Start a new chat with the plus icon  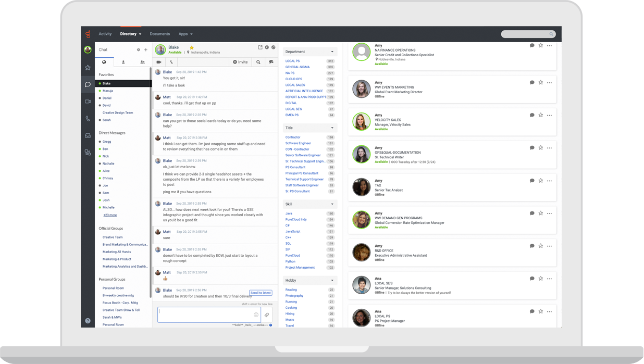tap(146, 49)
